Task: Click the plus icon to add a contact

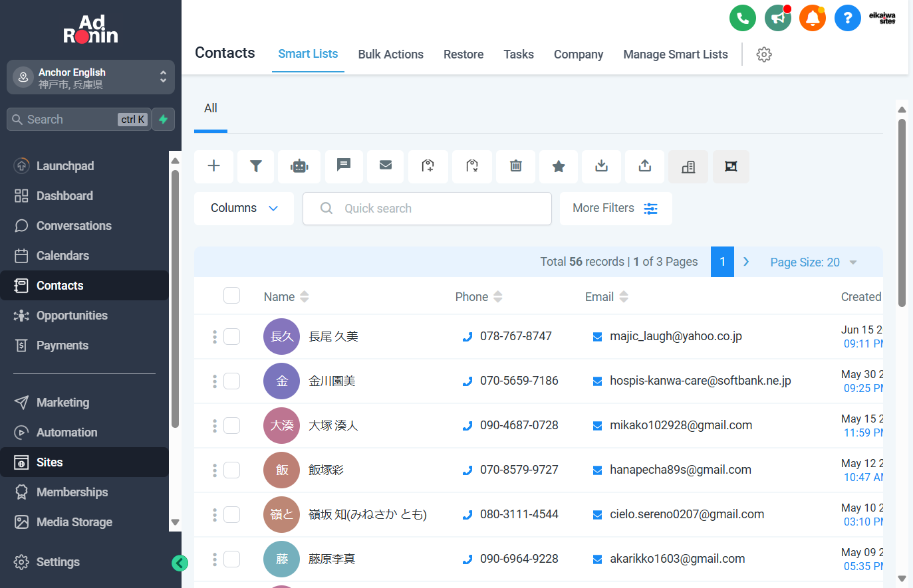Action: (x=213, y=166)
